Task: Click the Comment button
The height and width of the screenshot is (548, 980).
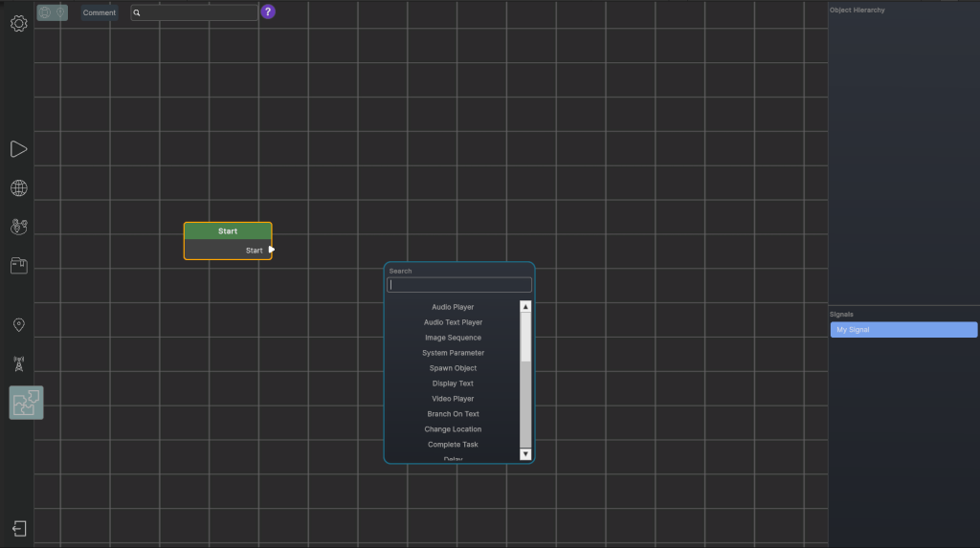Action: pos(100,12)
